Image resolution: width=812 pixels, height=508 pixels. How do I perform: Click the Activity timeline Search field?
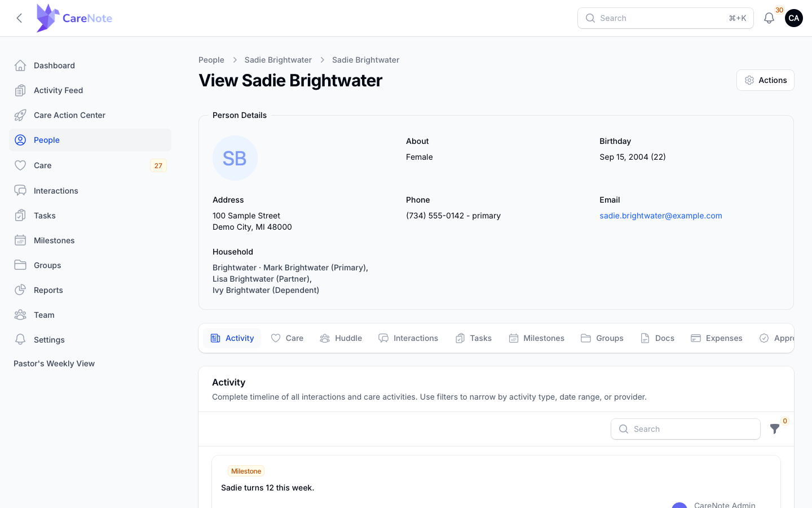click(686, 429)
